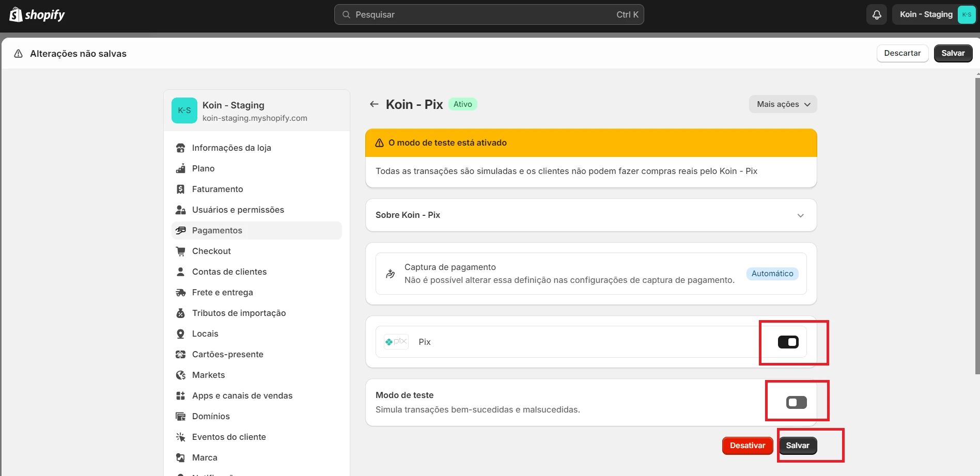Click the Captura de pagamento hand icon
The width and height of the screenshot is (980, 476).
coord(391,274)
